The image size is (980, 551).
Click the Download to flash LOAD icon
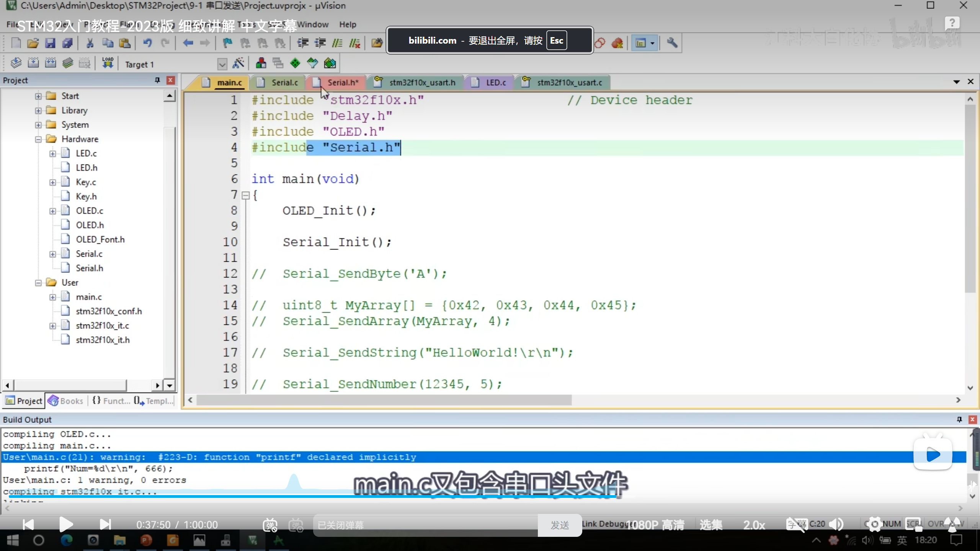[x=108, y=63]
